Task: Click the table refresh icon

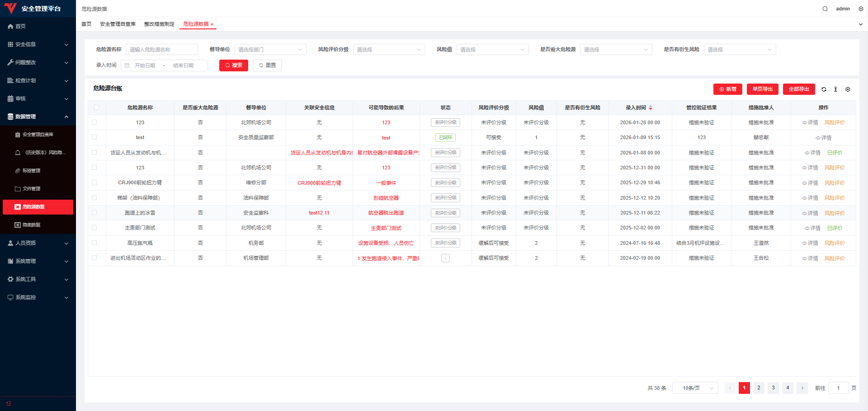Action: pyautogui.click(x=824, y=89)
